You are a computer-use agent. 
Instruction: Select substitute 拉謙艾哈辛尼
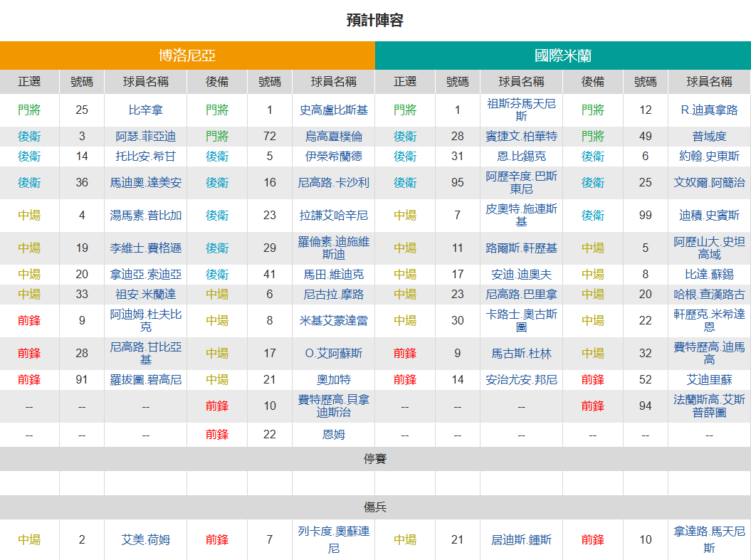(x=334, y=216)
